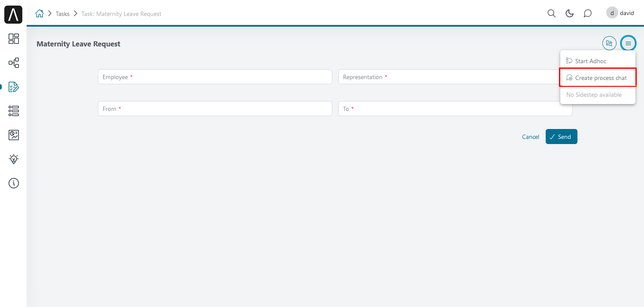Toggle dark mode moon icon
Image resolution: width=644 pixels, height=307 pixels.
click(x=570, y=13)
